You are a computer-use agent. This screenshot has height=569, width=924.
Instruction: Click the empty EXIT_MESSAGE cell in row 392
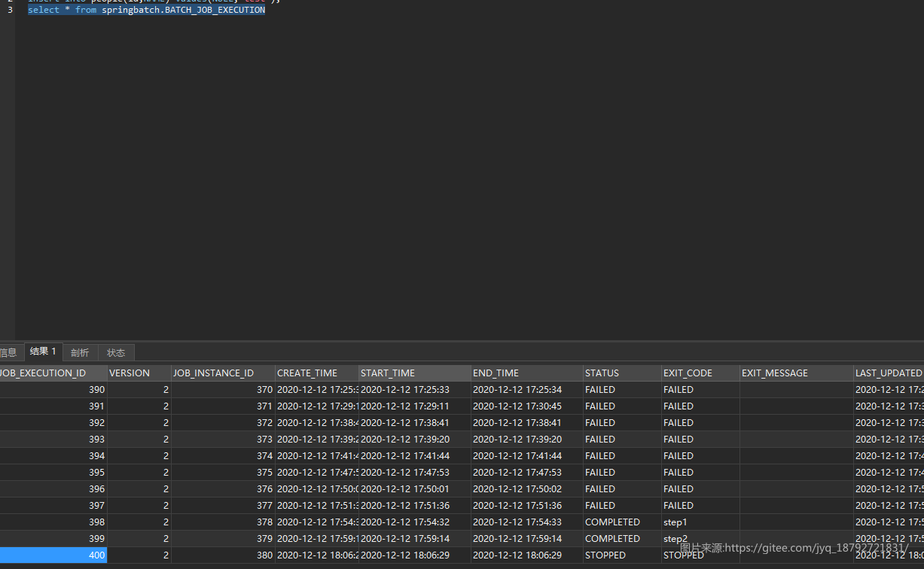[797, 423]
